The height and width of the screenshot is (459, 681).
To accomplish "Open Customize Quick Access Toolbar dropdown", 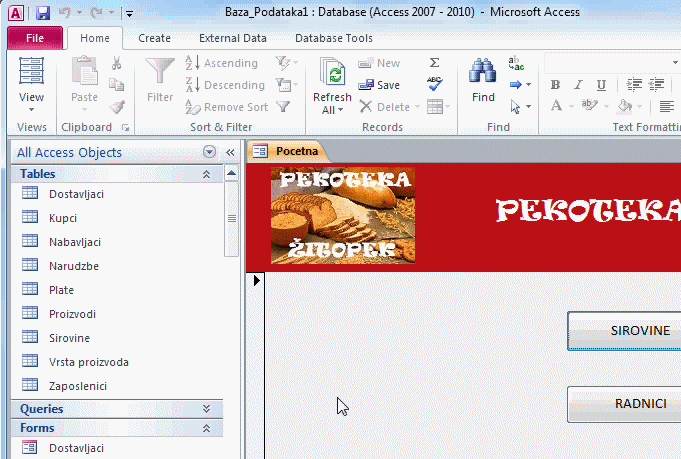I will click(x=129, y=14).
